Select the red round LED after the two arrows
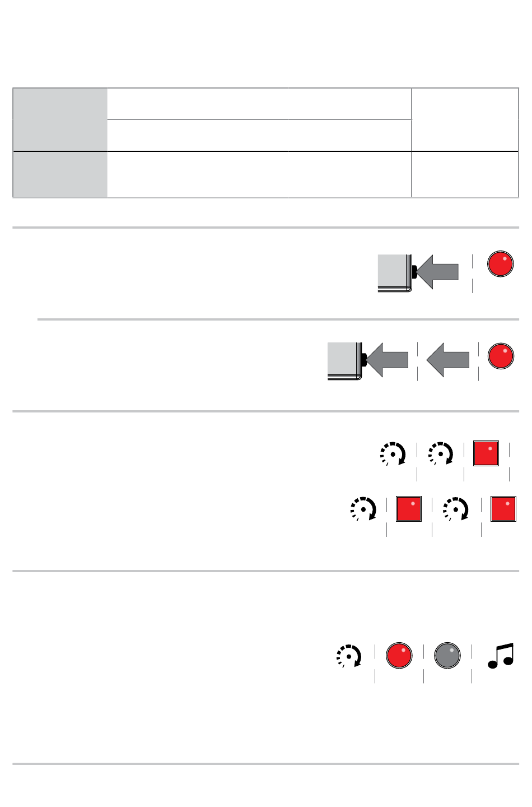 (x=501, y=356)
